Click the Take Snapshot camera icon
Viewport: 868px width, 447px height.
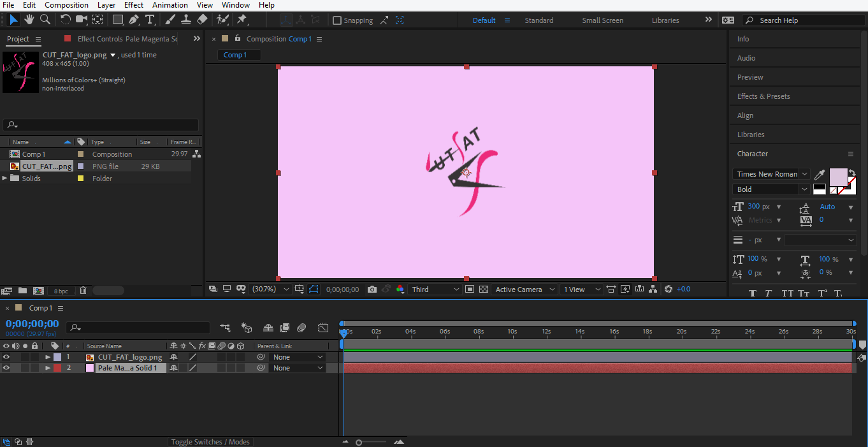(x=372, y=289)
